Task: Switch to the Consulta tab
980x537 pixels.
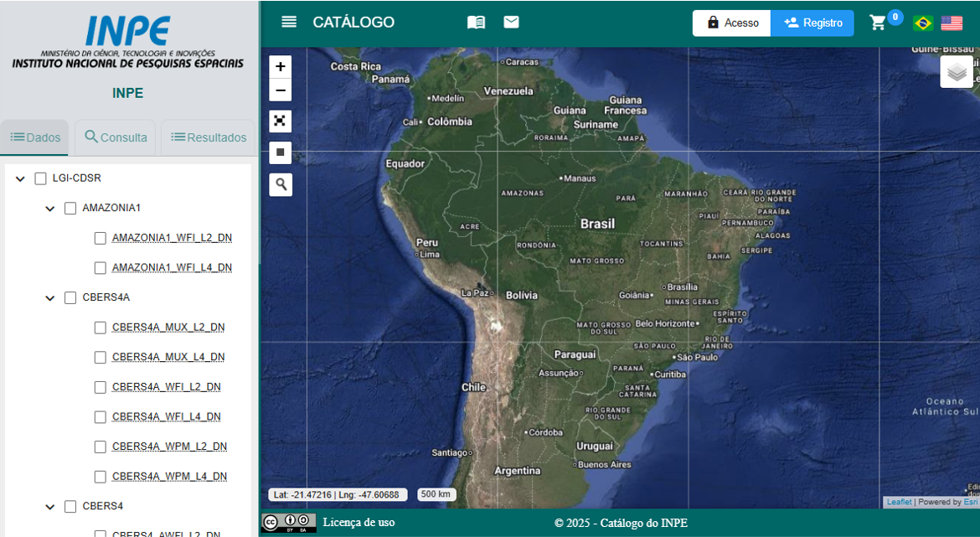Action: [116, 137]
